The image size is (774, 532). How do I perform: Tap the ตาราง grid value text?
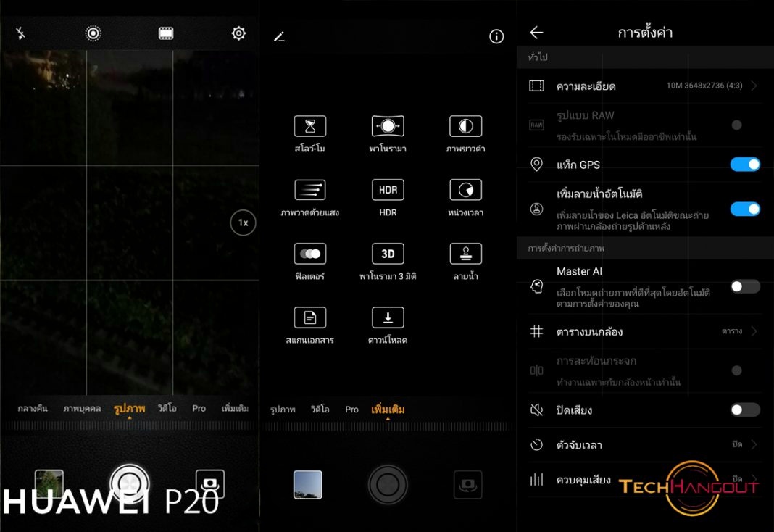(731, 331)
